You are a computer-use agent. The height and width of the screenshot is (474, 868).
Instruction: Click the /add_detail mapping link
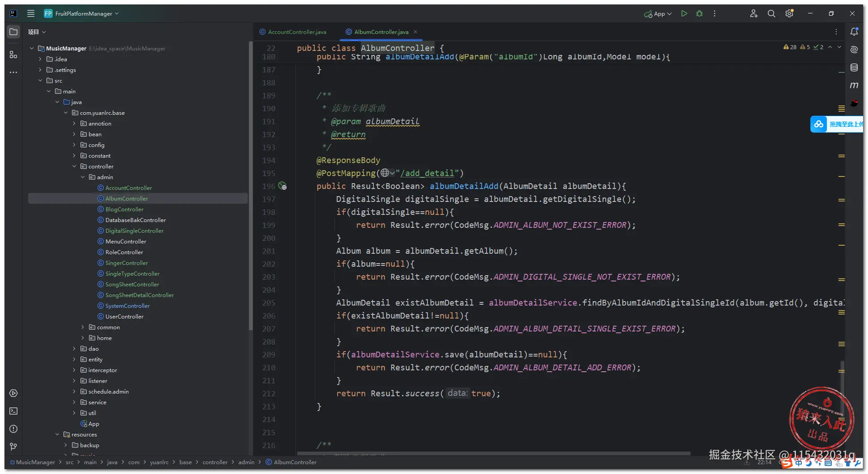[427, 173]
